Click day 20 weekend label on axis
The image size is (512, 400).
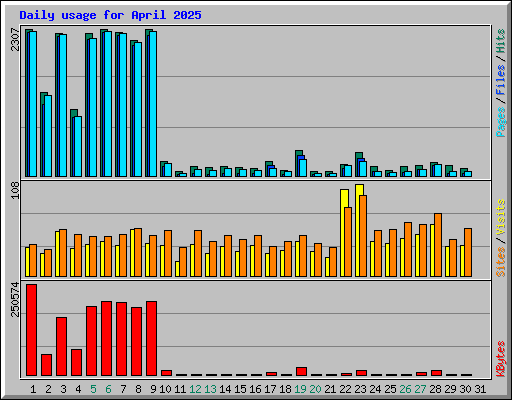pos(315,389)
